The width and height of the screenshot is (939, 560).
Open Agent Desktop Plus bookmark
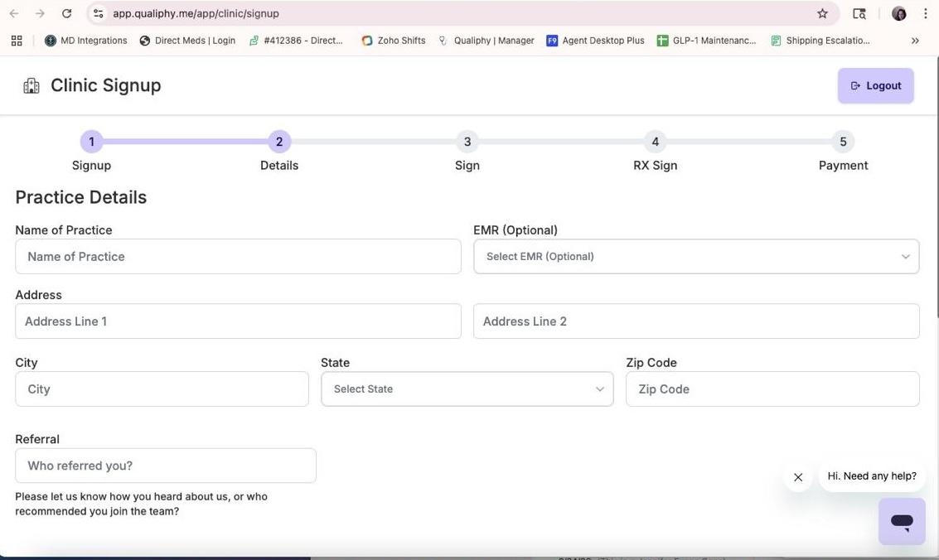pyautogui.click(x=595, y=41)
